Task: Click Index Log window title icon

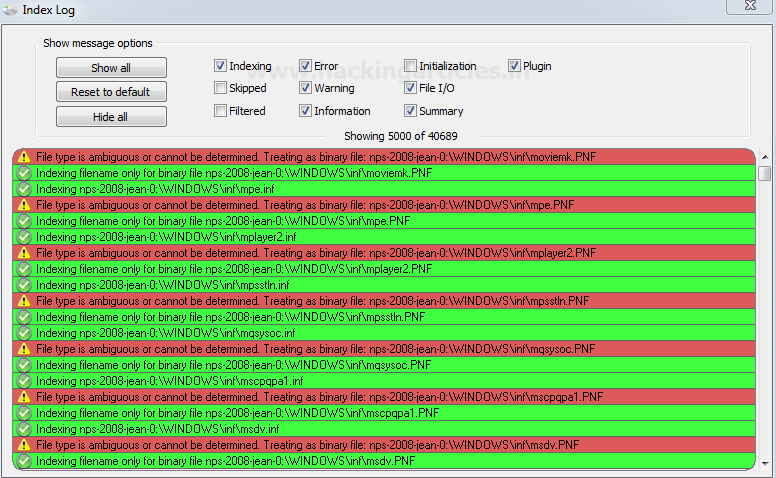Action: tap(10, 10)
